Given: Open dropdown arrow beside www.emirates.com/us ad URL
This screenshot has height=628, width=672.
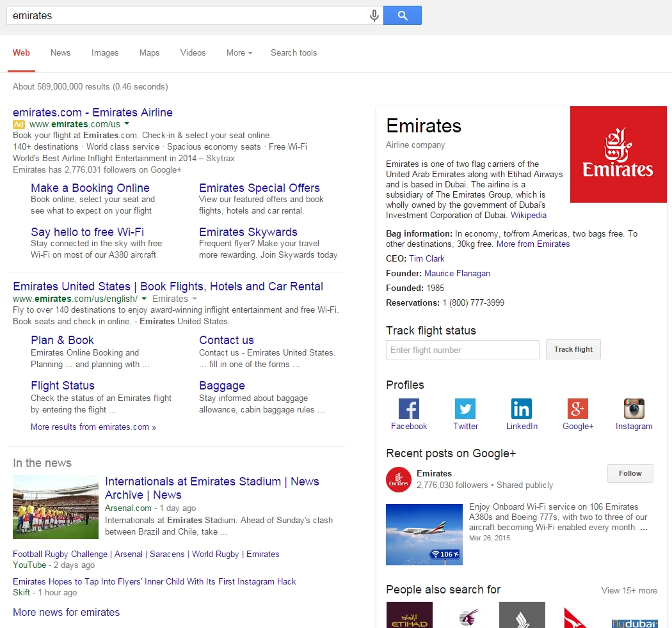Looking at the screenshot, I should pos(127,124).
